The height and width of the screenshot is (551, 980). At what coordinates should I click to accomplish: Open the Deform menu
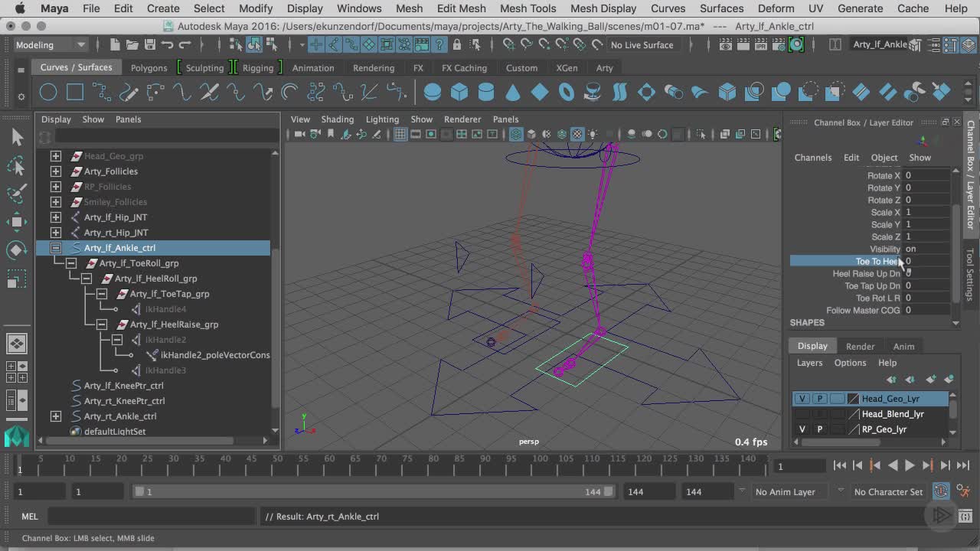[776, 8]
